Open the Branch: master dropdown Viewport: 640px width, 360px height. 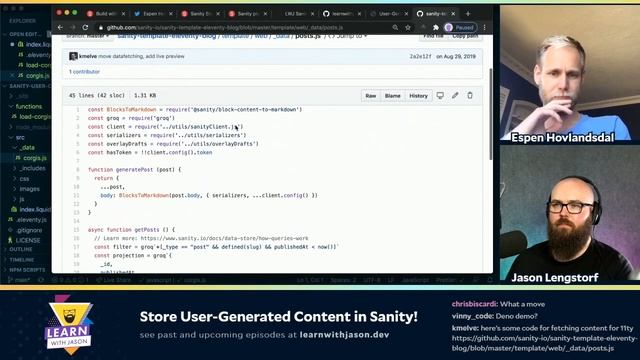88,36
